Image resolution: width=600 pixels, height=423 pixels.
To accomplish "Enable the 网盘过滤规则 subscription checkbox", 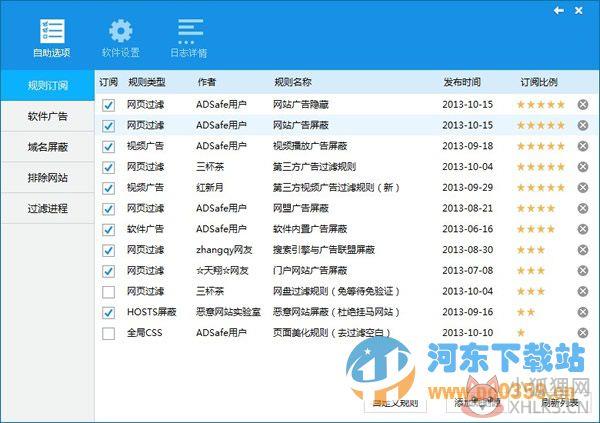I will click(x=109, y=292).
